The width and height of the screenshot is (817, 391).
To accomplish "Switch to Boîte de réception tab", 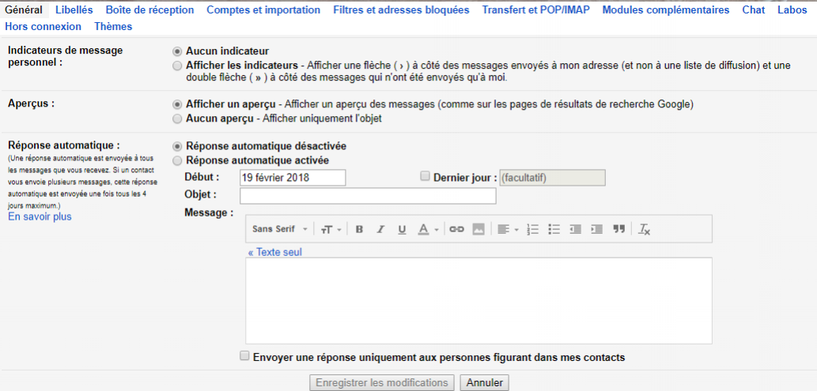I will coord(150,10).
